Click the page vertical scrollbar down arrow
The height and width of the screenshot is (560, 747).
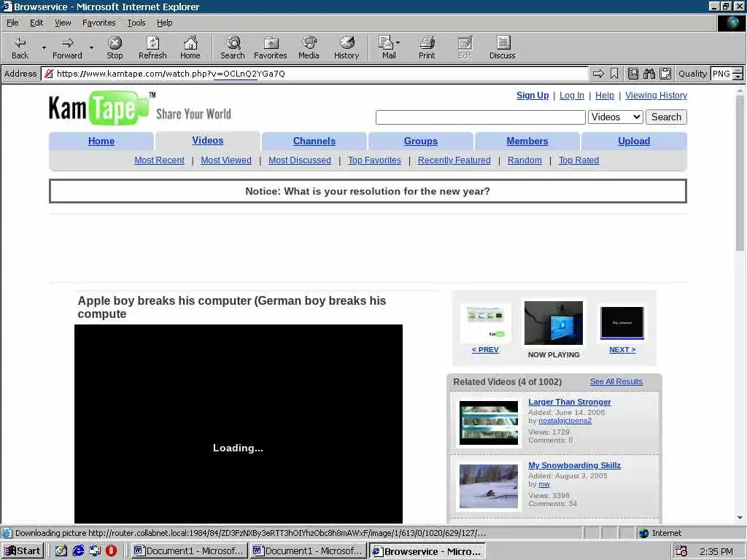[x=740, y=518]
